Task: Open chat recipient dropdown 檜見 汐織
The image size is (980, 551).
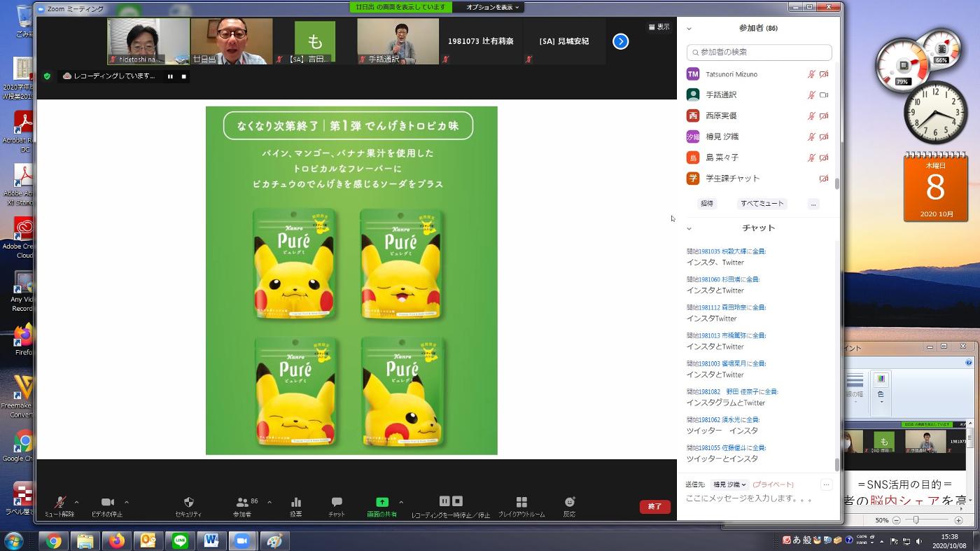Action: tap(729, 484)
